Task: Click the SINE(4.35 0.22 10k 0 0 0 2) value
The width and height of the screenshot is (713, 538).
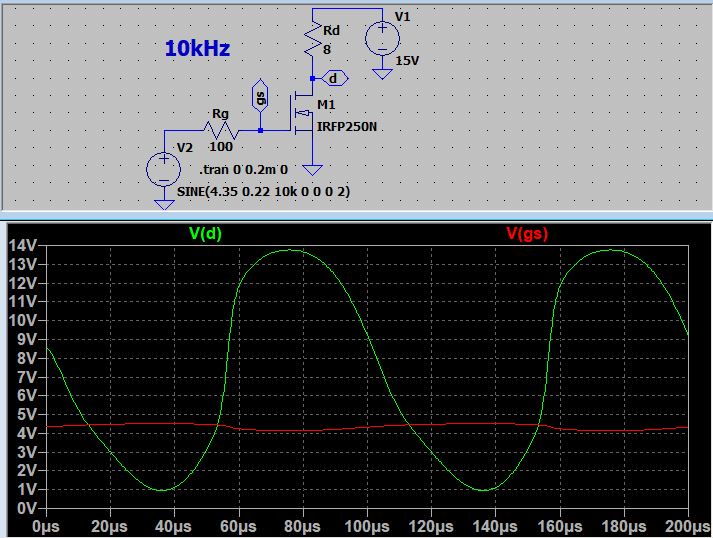Action: point(264,191)
